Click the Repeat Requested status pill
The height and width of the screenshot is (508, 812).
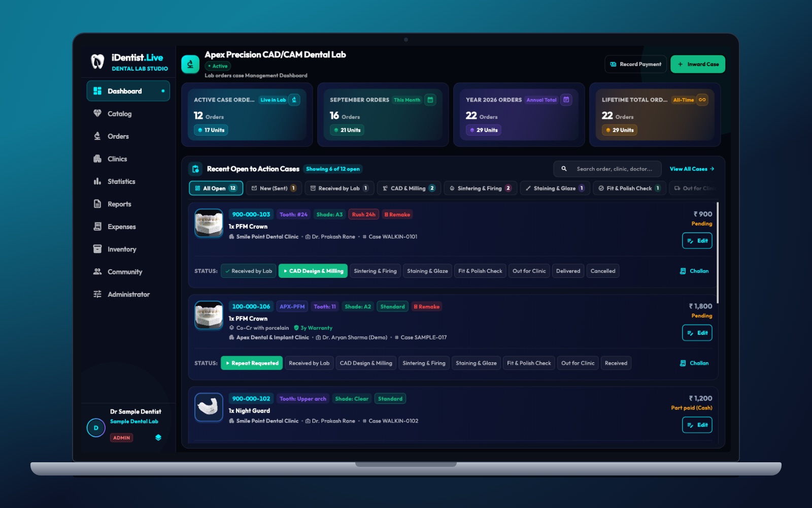(252, 363)
